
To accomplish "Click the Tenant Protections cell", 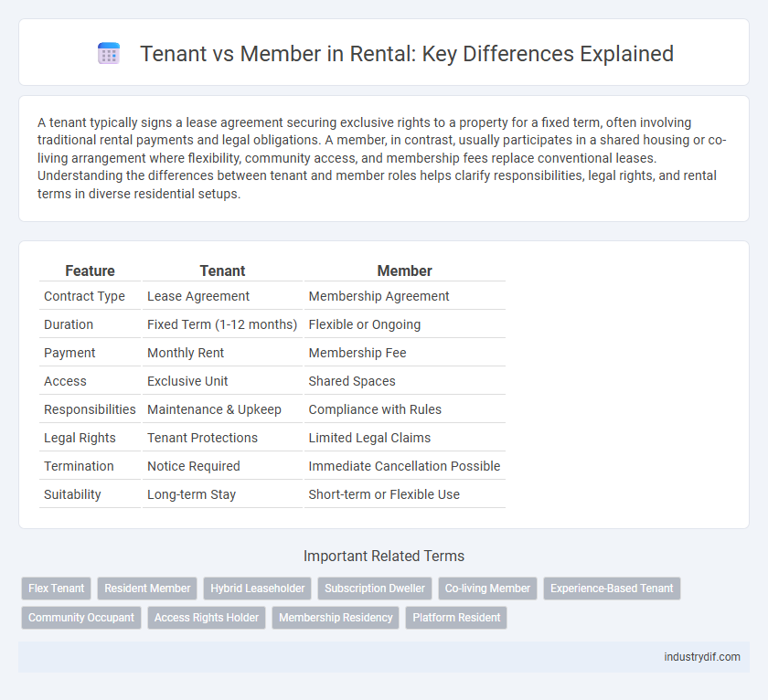I will [x=202, y=438].
